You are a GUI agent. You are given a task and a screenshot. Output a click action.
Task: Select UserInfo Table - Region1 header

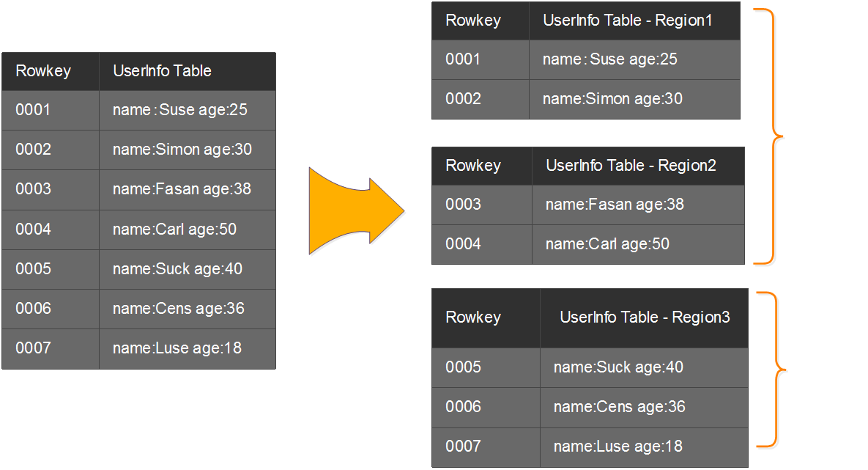(x=627, y=21)
